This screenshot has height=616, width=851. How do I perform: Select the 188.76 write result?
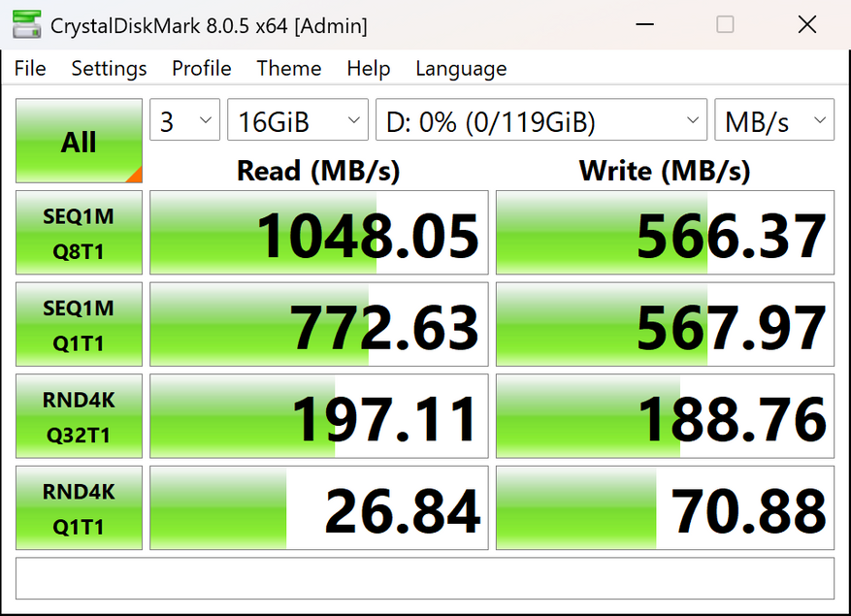(665, 416)
